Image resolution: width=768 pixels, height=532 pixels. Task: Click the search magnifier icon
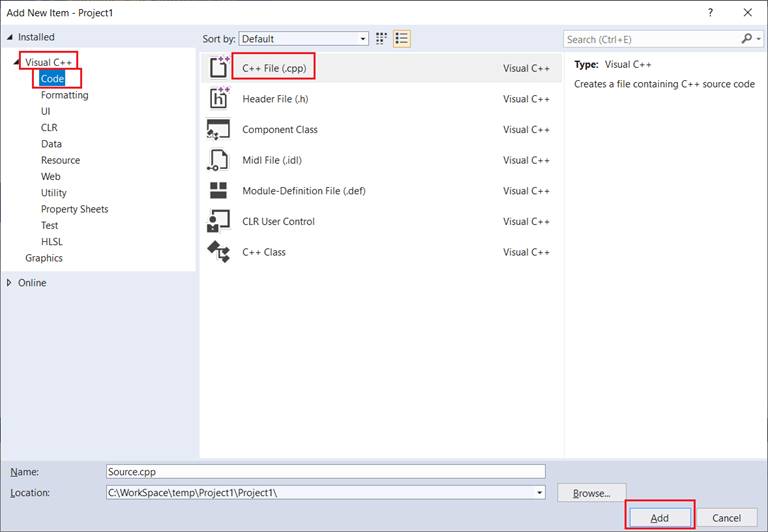(746, 39)
